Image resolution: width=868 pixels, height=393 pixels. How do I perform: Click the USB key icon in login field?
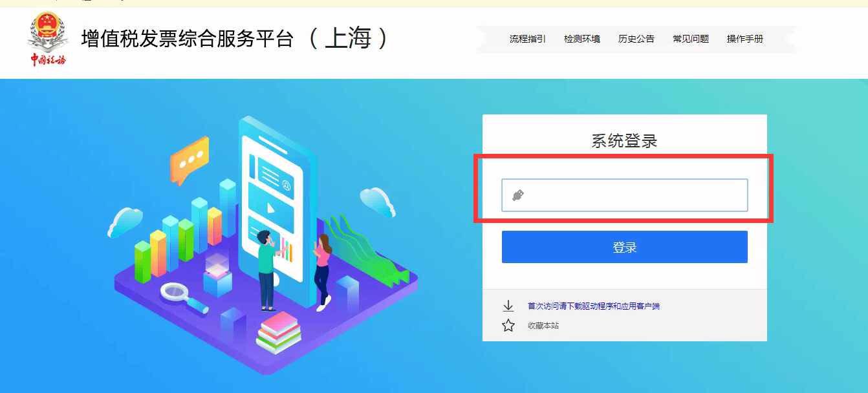tap(517, 195)
